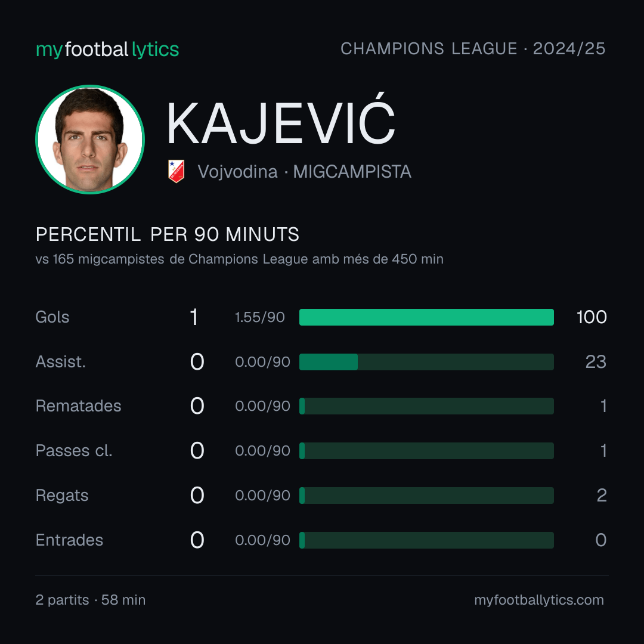This screenshot has width=644, height=644.
Task: Click the Vojvodina club crest icon
Action: pyautogui.click(x=176, y=171)
